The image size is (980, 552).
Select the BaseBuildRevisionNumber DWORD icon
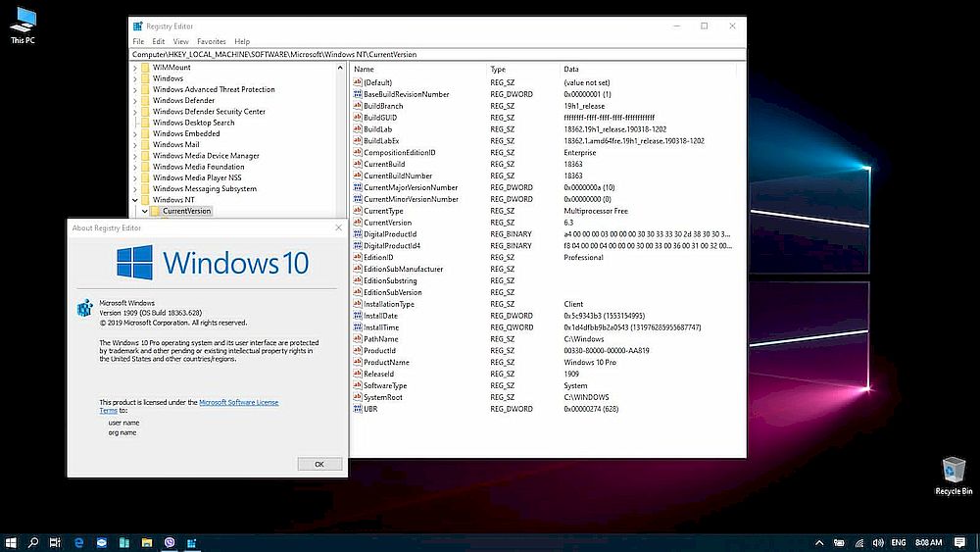(x=358, y=94)
